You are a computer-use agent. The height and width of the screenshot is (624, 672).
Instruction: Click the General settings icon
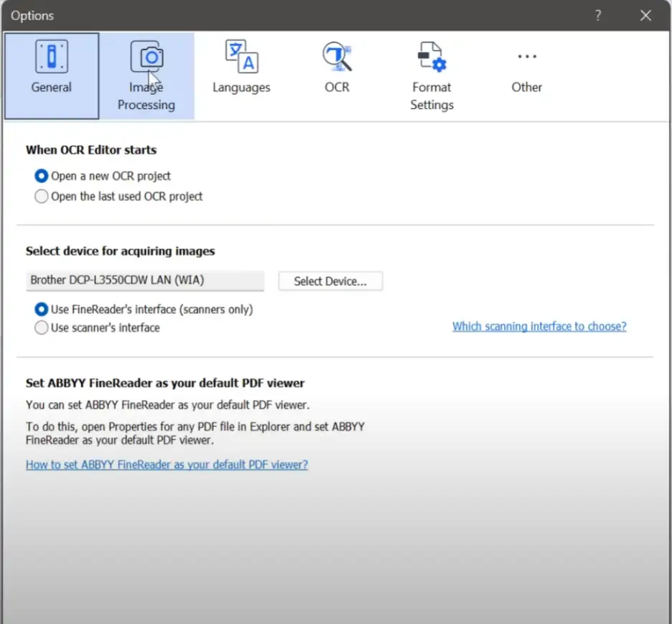tap(52, 57)
